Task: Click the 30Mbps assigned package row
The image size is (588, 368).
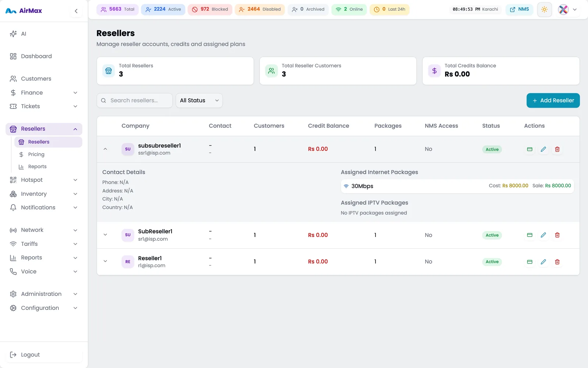Action: 457,186
